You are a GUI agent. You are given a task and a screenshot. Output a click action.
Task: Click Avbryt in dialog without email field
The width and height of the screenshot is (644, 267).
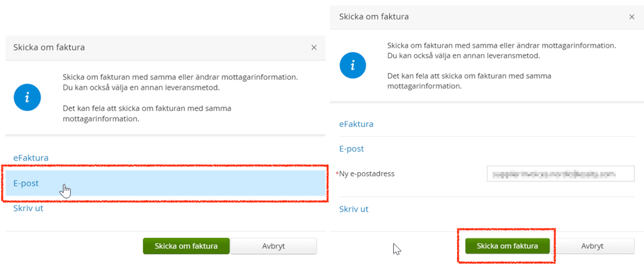click(273, 246)
